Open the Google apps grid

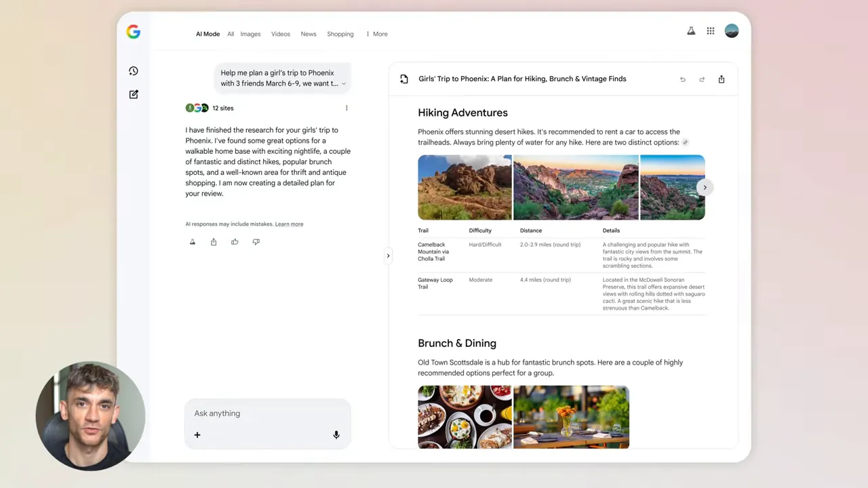pos(711,31)
